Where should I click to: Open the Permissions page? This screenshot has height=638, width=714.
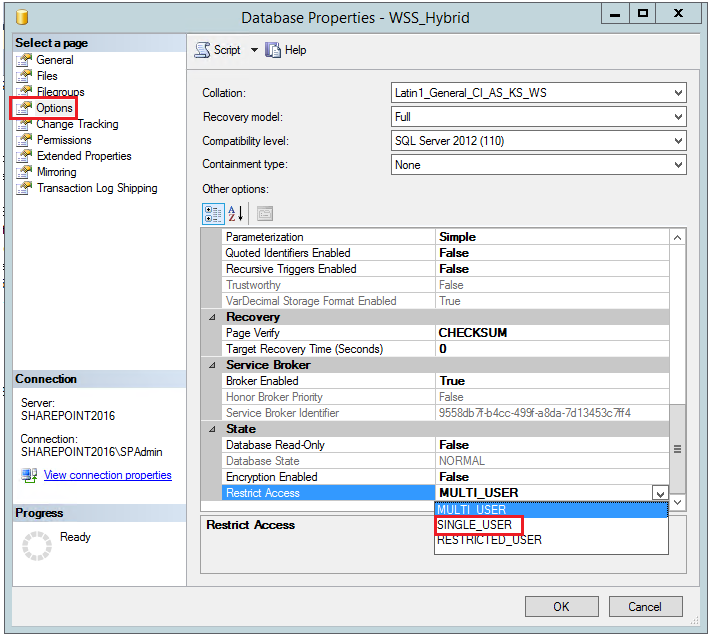64,140
